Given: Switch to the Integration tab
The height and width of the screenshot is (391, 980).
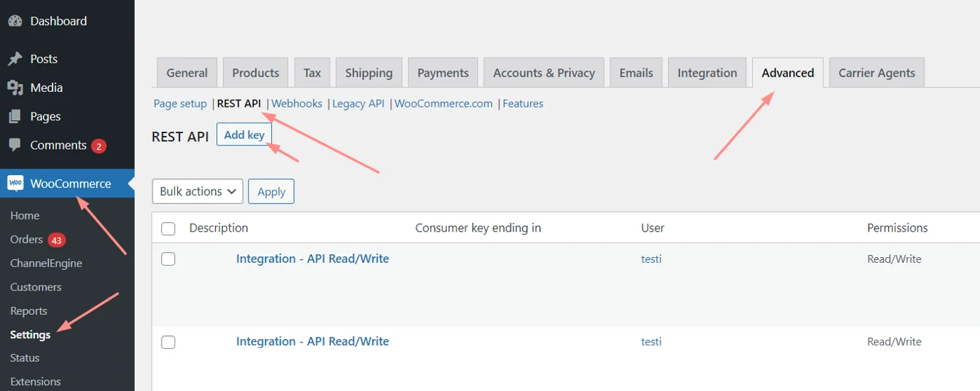Looking at the screenshot, I should [707, 73].
